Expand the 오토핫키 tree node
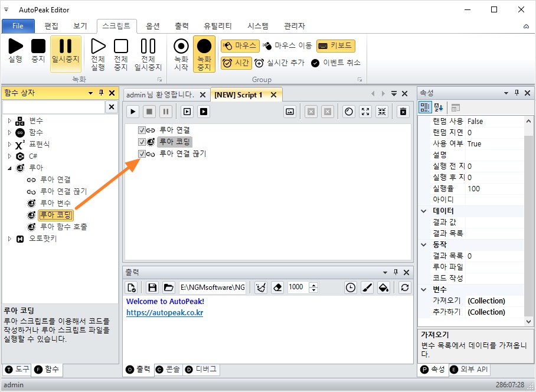Viewport: 536px width, 392px height. pos(9,239)
